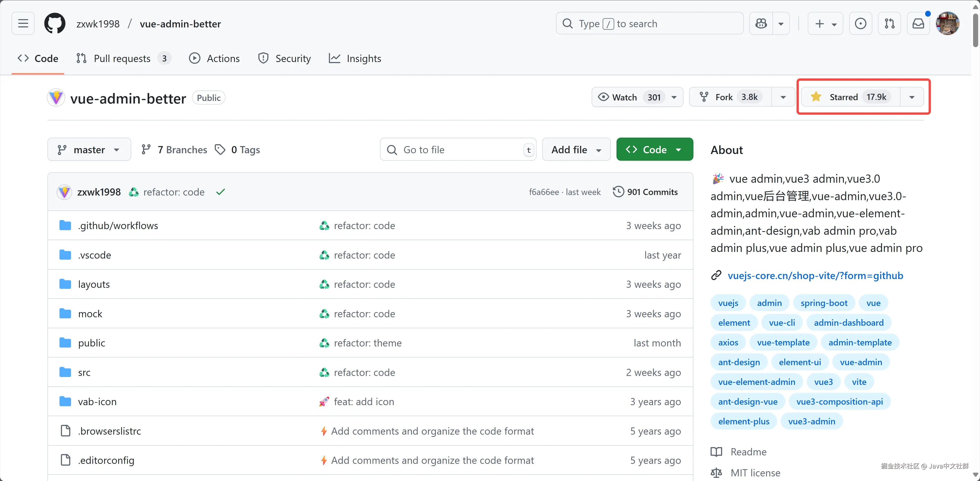Image resolution: width=980 pixels, height=481 pixels.
Task: Expand the master branch dropdown
Action: (89, 149)
